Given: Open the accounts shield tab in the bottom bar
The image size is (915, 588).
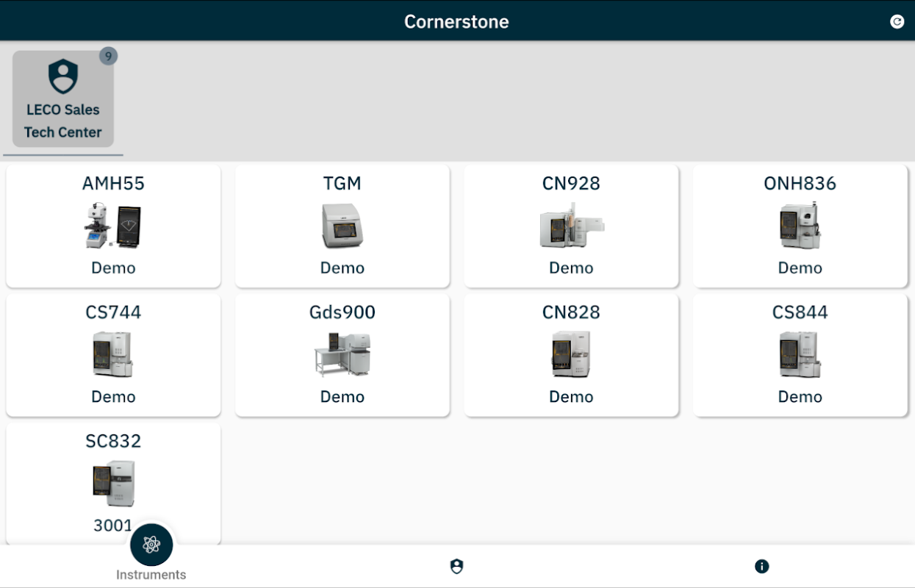Looking at the screenshot, I should 457,567.
